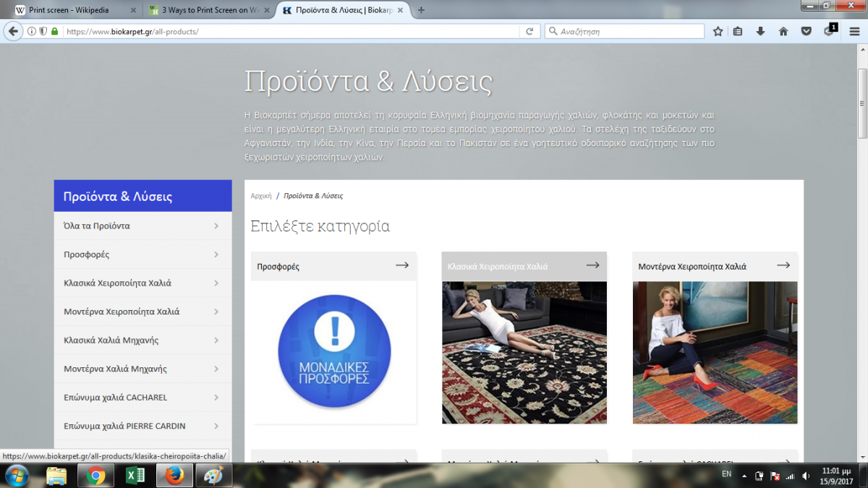Show bookmarks list icon in toolbar

[x=738, y=31]
